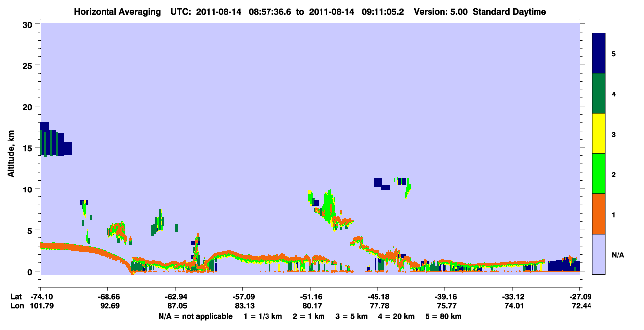
Task: Click the 'Standard Daytime' title text
Action: pos(509,12)
